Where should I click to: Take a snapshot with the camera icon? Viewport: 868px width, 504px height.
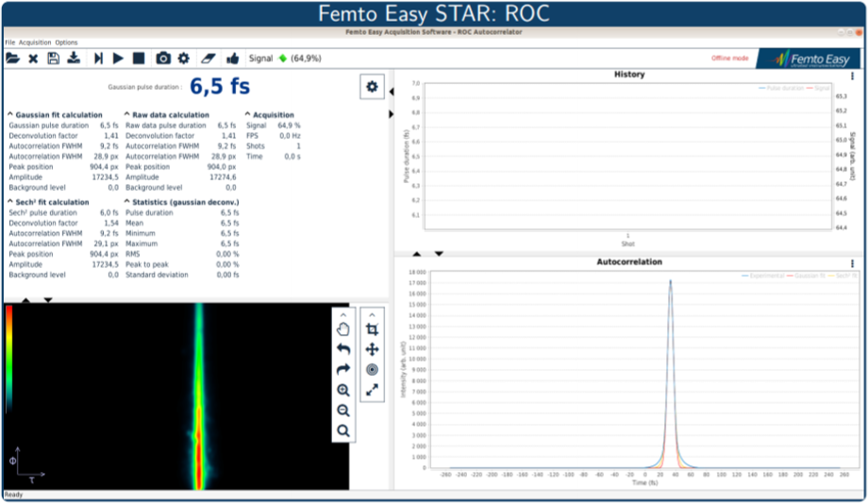[x=163, y=59]
